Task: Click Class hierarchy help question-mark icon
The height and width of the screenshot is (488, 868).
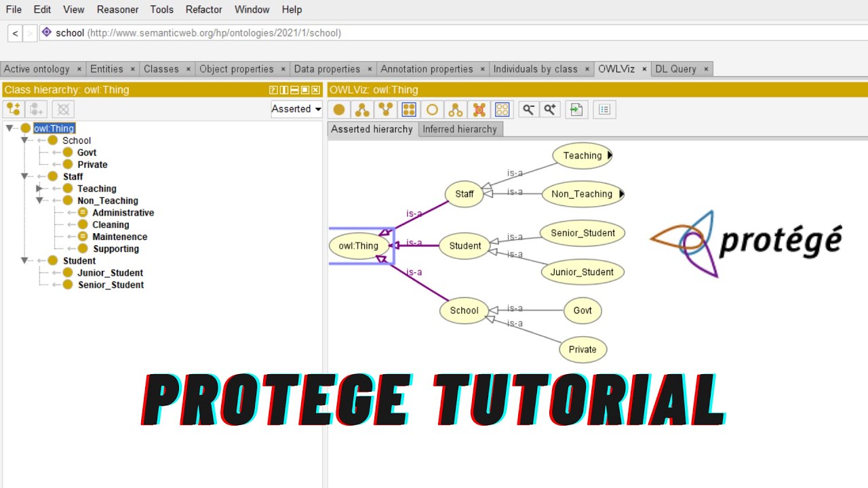Action: click(x=273, y=90)
